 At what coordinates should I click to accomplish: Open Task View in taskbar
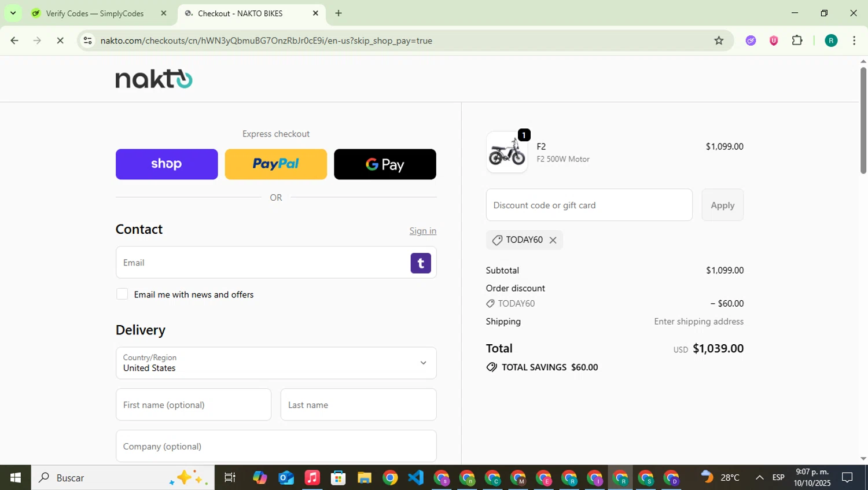pos(230,477)
